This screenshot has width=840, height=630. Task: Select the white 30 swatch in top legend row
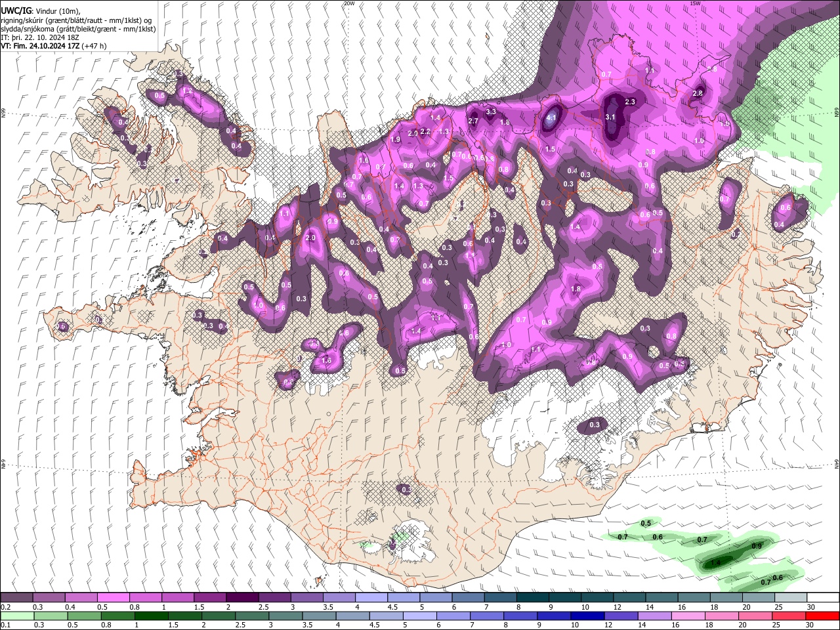point(823,598)
